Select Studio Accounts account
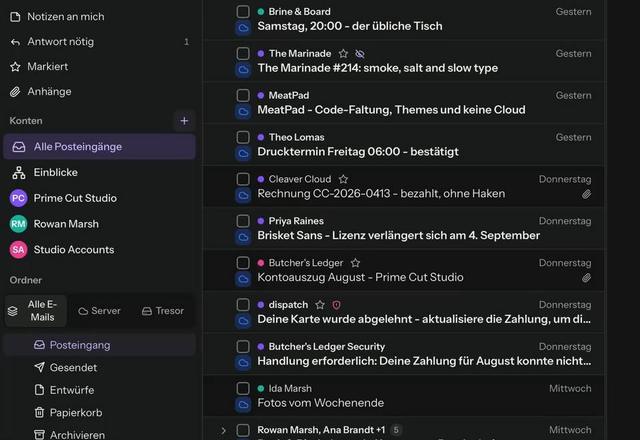Screen dimensions: 640x440 99,249
